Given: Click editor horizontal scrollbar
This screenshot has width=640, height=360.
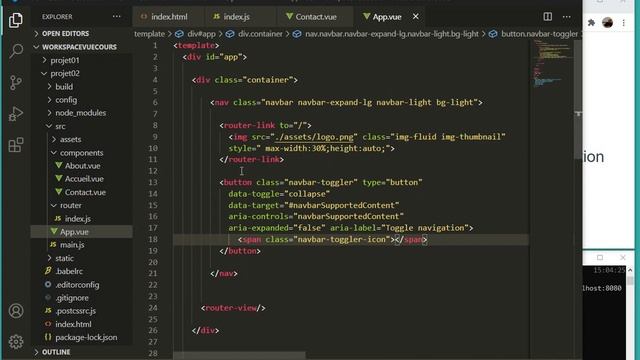Looking at the screenshot, I should (x=240, y=356).
